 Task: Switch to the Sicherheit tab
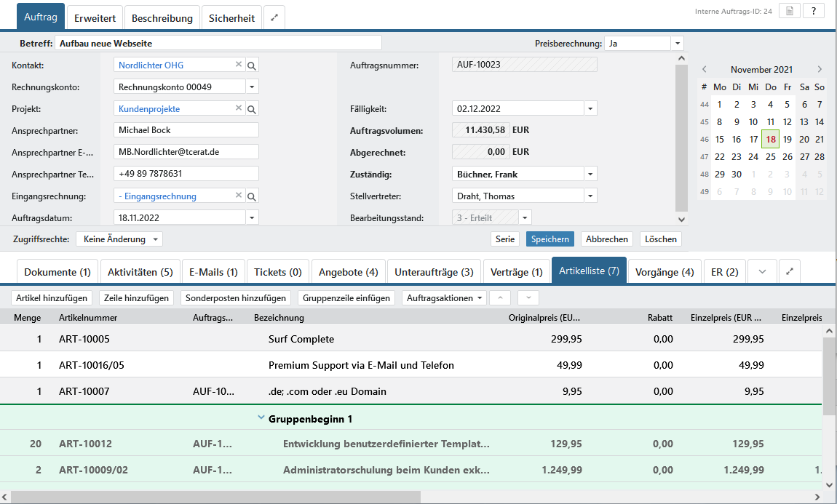tap(231, 18)
